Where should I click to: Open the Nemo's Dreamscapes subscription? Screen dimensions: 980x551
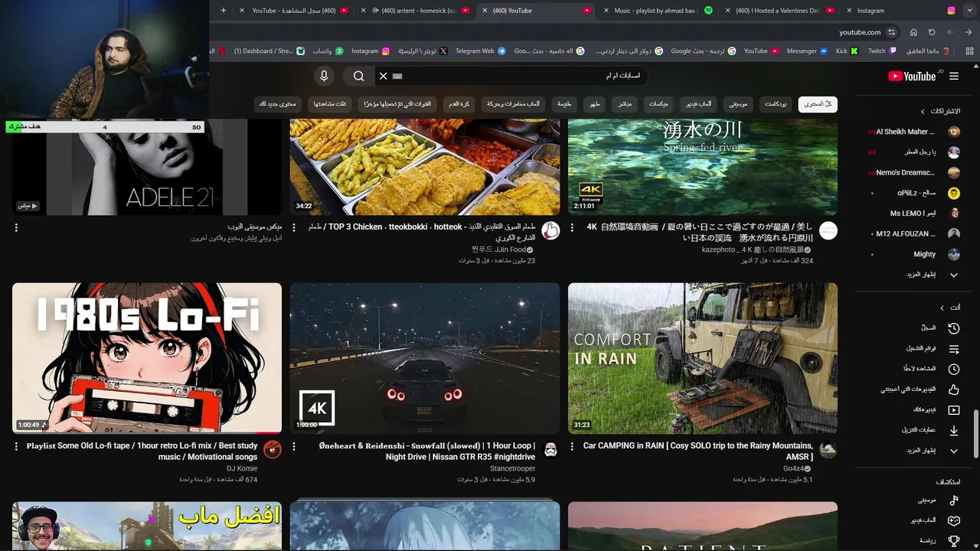(914, 172)
